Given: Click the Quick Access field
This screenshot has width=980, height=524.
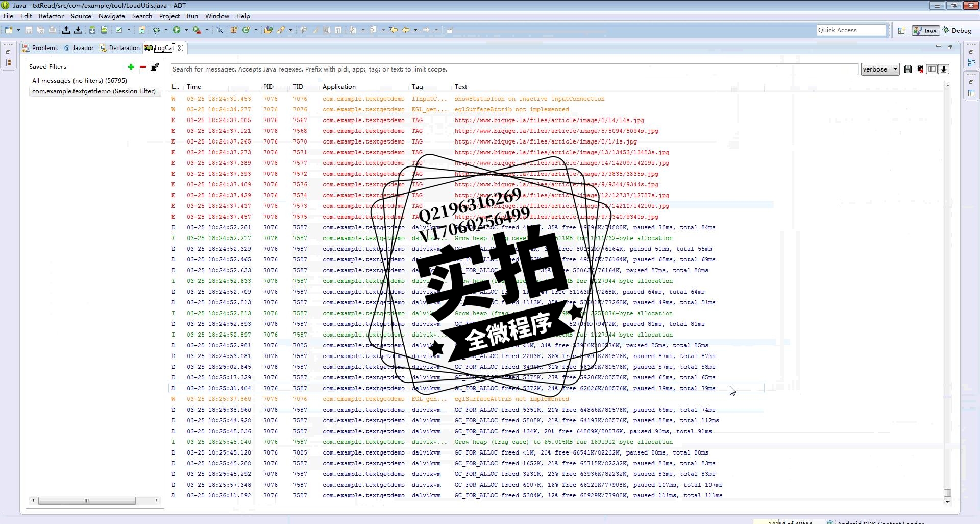Looking at the screenshot, I should [851, 30].
